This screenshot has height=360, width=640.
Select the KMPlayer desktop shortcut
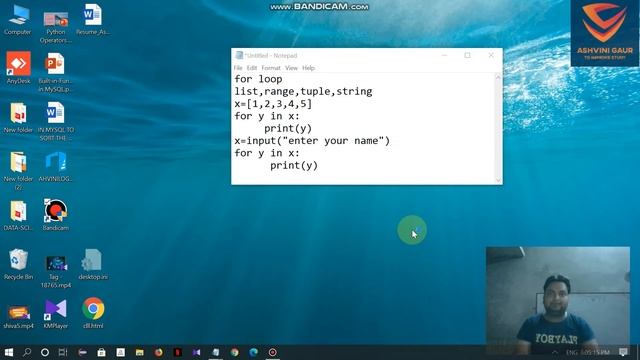coord(56,313)
